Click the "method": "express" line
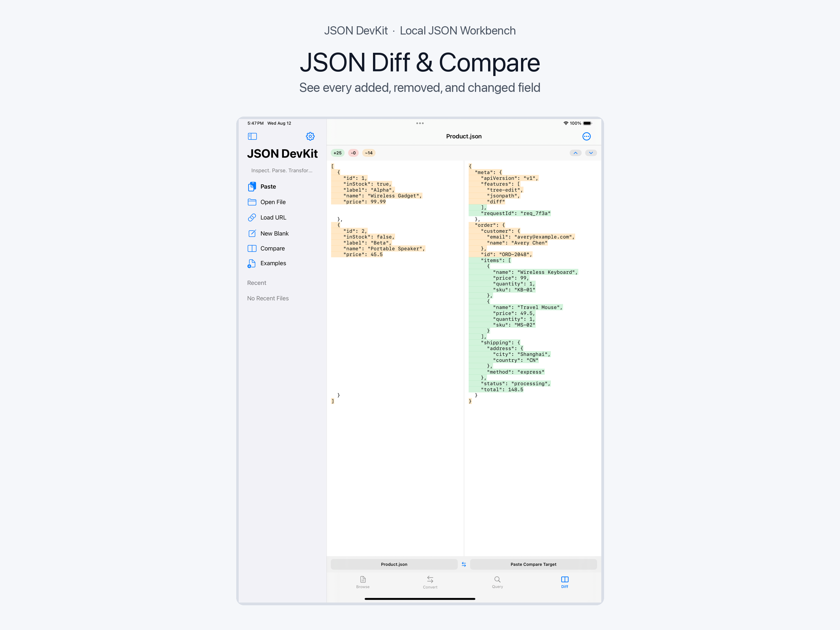The width and height of the screenshot is (840, 630). pos(515,372)
